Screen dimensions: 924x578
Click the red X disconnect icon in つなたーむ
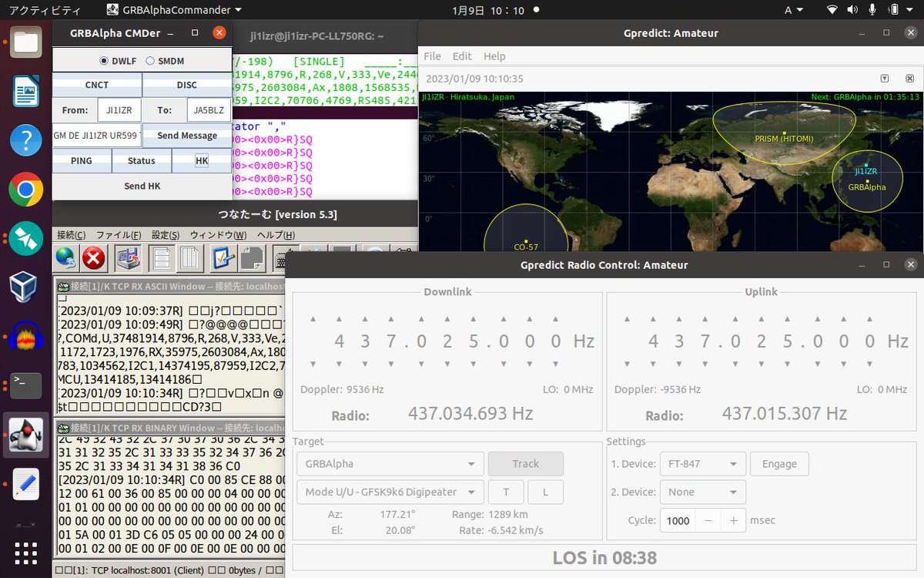[94, 259]
